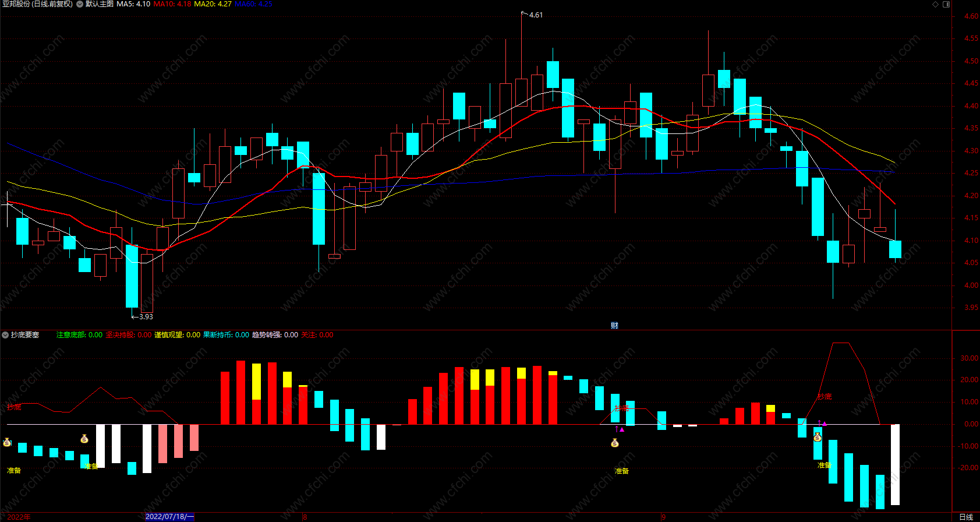
Task: Click the 谨慎观望: 0.00 reading
Action: [x=177, y=335]
